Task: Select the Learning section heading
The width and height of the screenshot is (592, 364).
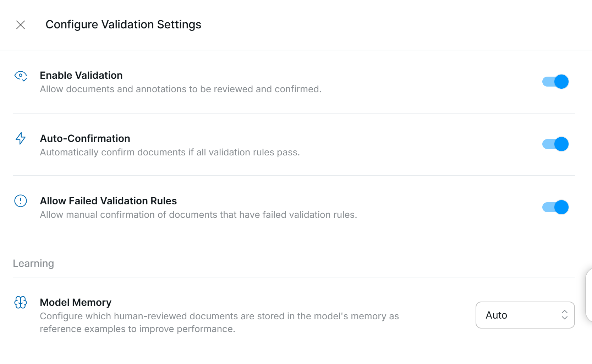Action: point(33,263)
